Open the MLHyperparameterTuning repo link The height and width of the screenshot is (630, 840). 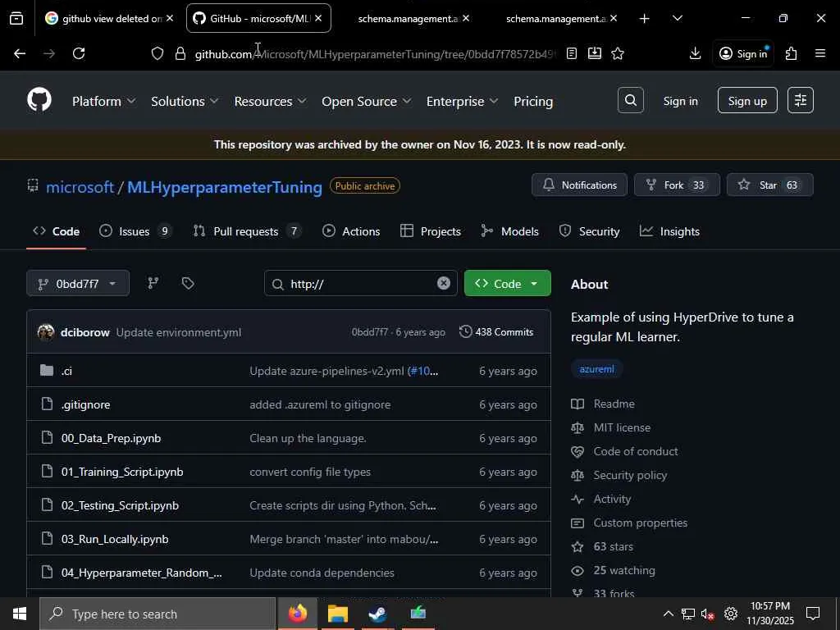coord(225,187)
